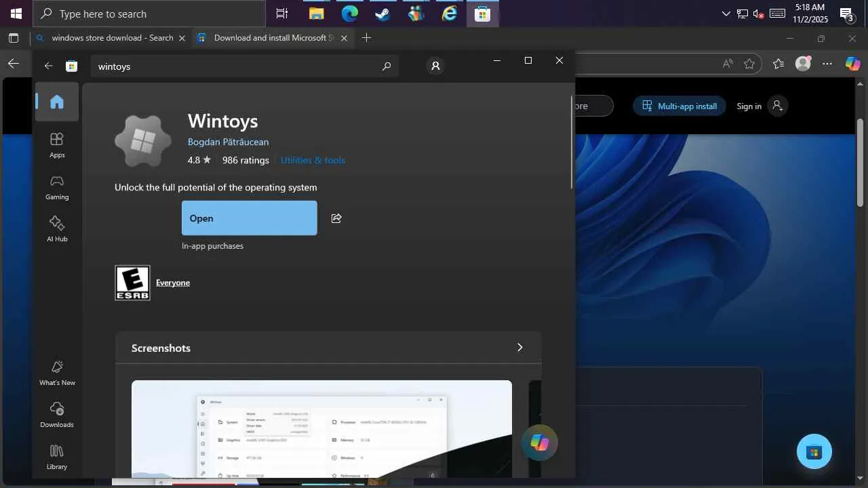Click the floating Store button on web page
This screenshot has width=868, height=488.
click(814, 451)
